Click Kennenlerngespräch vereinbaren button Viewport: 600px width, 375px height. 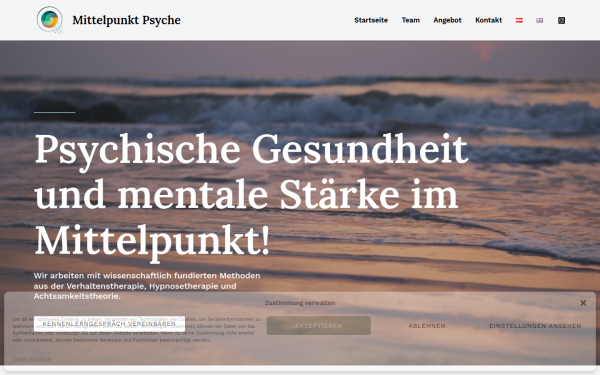click(x=109, y=324)
